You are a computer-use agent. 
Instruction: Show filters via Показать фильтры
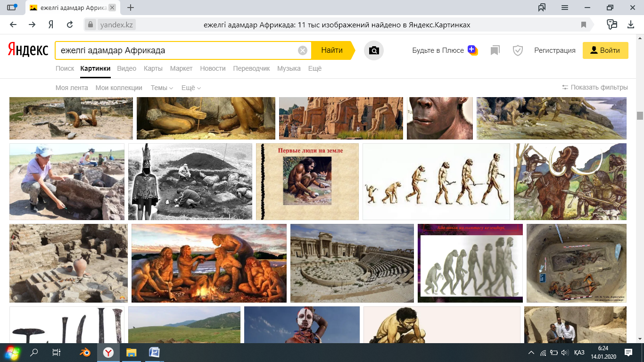595,87
